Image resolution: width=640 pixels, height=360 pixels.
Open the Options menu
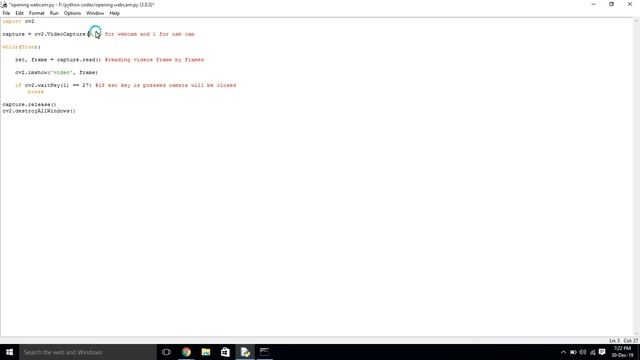[72, 13]
